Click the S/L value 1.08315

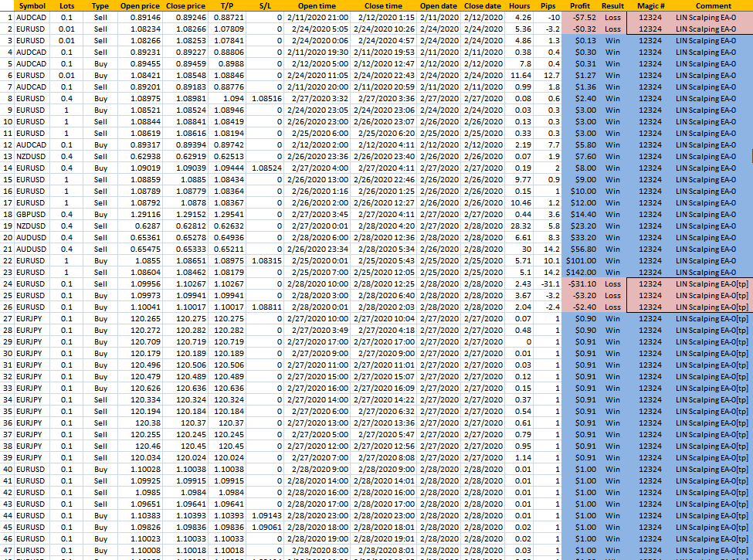pyautogui.click(x=266, y=261)
